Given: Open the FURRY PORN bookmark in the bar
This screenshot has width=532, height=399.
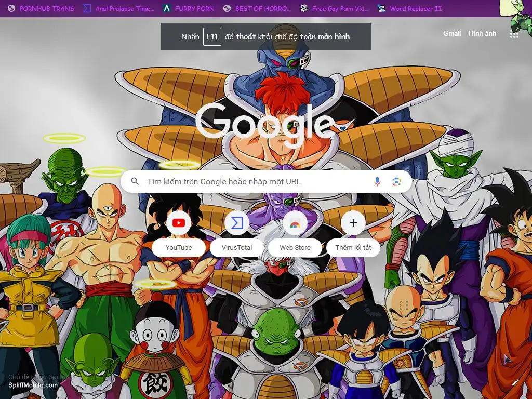Looking at the screenshot, I should click(x=189, y=8).
